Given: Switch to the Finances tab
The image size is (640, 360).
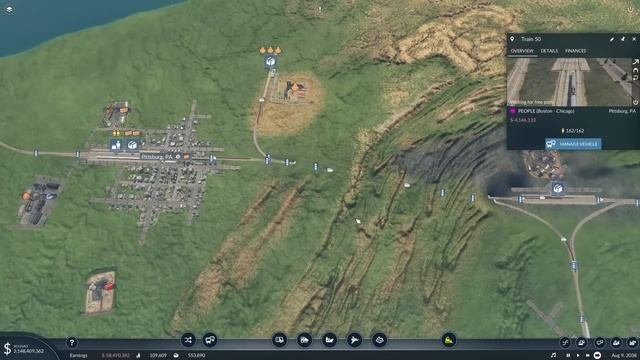Looking at the screenshot, I should [x=576, y=51].
